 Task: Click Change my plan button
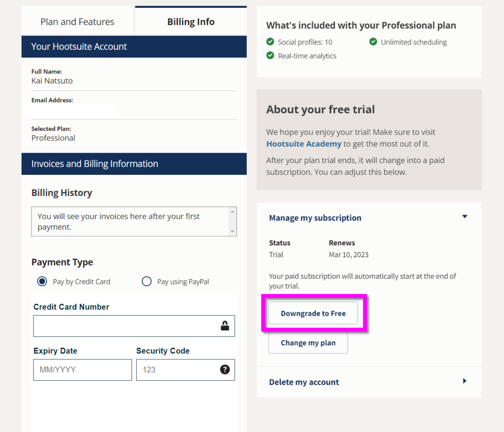[x=308, y=343]
